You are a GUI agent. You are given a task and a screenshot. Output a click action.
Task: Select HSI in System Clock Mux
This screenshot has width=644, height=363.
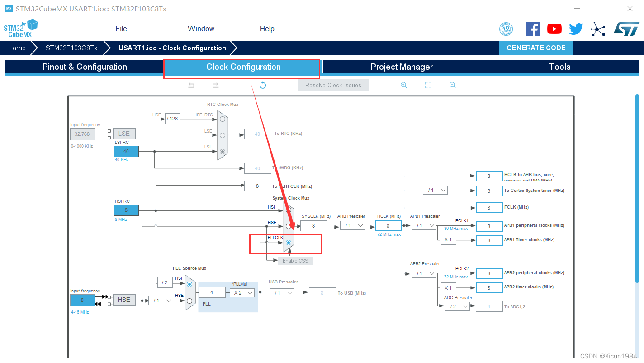pyautogui.click(x=289, y=210)
